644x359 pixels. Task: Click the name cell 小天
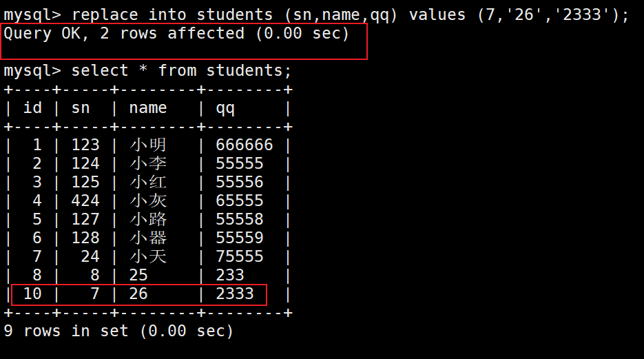click(148, 257)
